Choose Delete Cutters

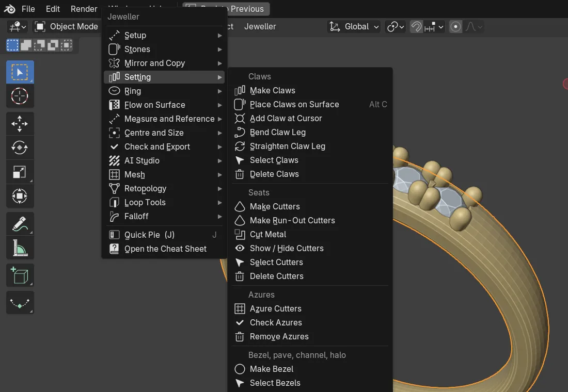coord(310,276)
